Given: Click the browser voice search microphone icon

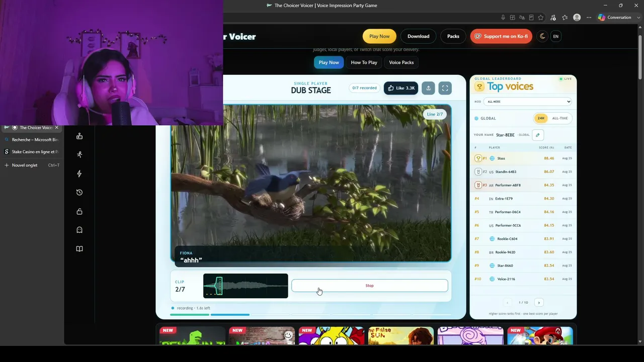Looking at the screenshot, I should click(x=503, y=18).
